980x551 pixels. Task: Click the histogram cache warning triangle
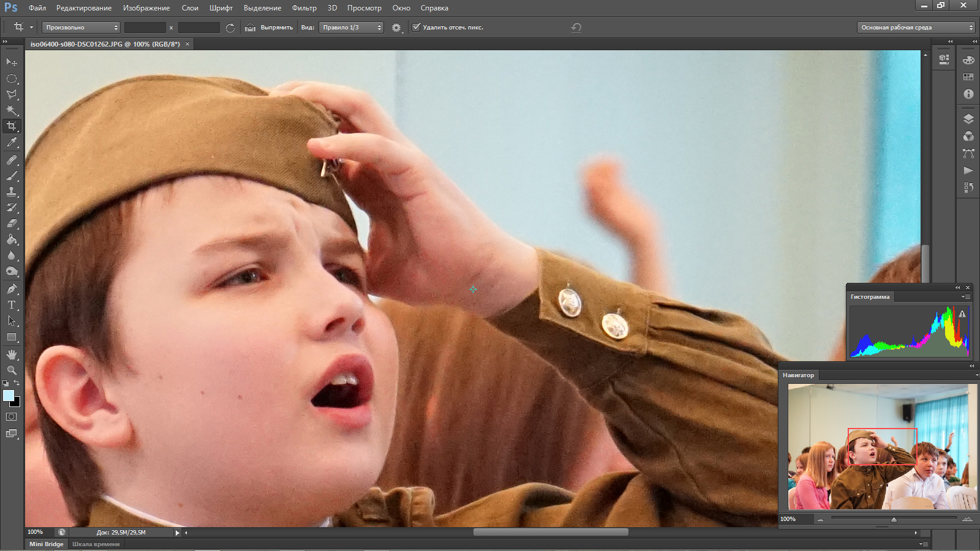[962, 314]
